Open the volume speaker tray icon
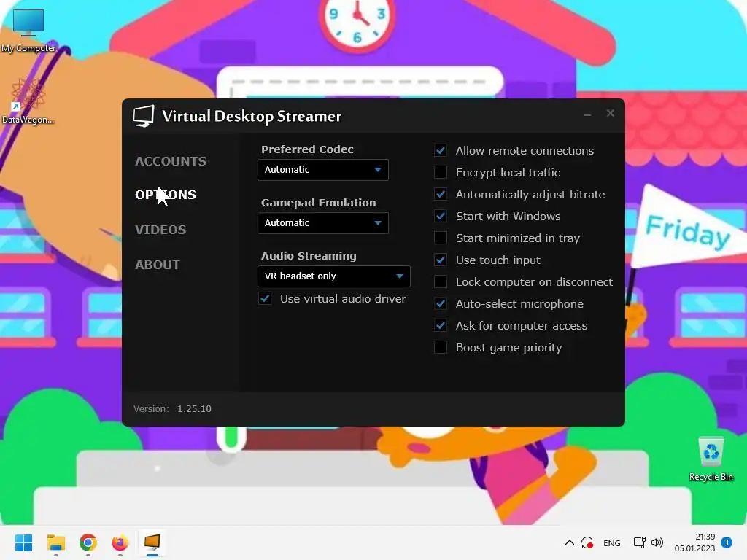 coord(657,542)
